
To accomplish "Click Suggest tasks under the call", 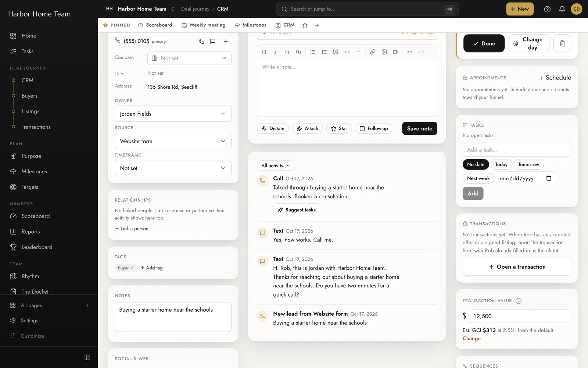I will 297,210.
